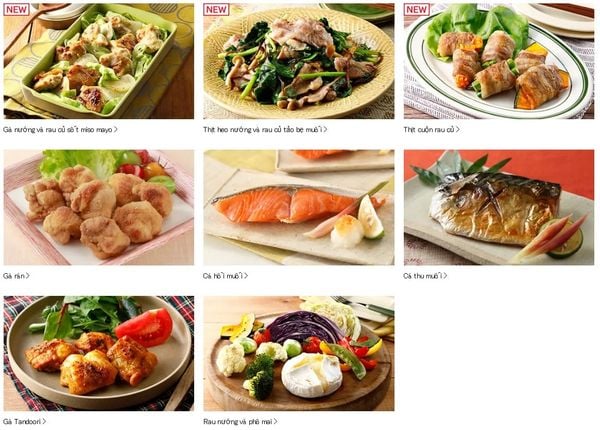Select the Tandoori chicken plate thumbnail
Viewport: 600px width, 430px height.
click(99, 353)
